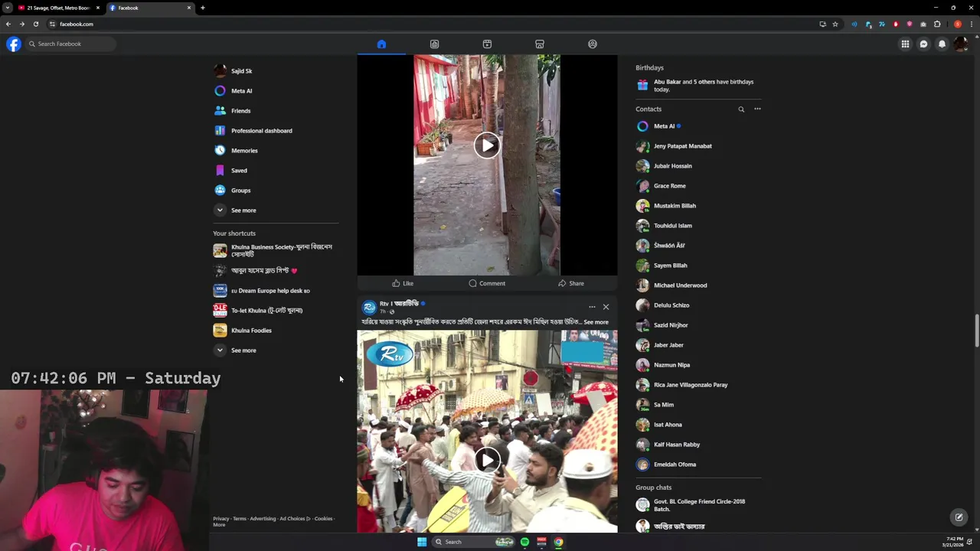Image resolution: width=980 pixels, height=551 pixels.
Task: Open the Messenger icon in header
Action: pos(923,44)
